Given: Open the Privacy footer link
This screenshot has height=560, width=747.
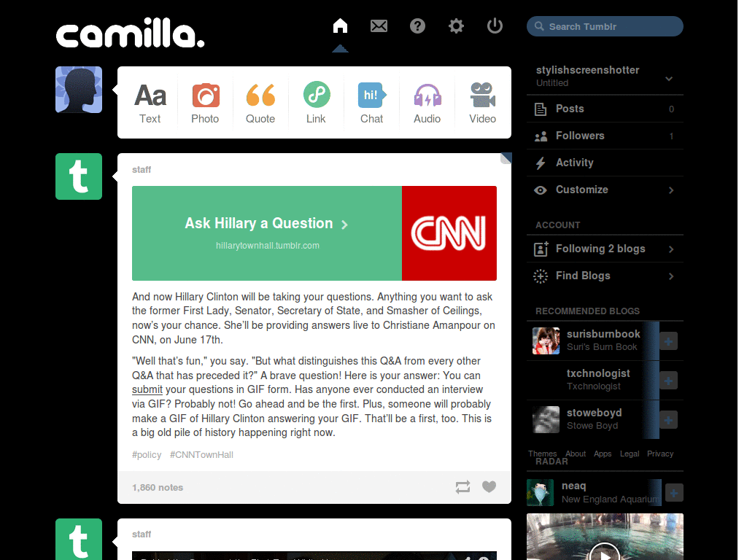Looking at the screenshot, I should [x=659, y=454].
